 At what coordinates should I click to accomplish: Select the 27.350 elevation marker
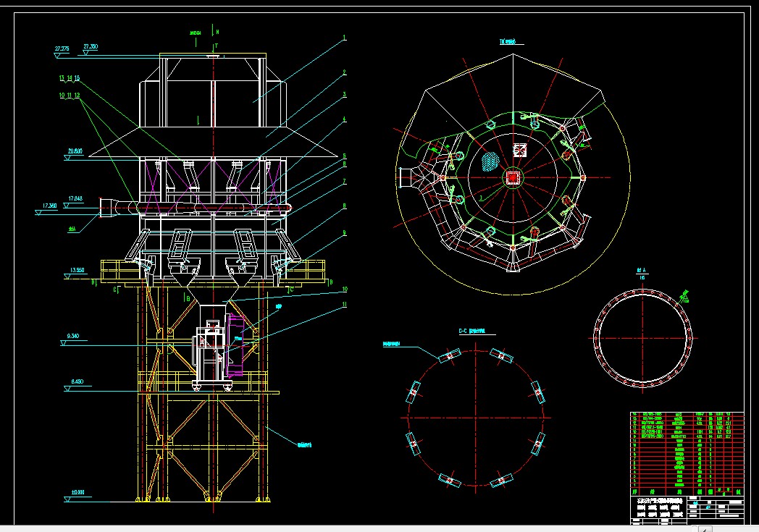tap(91, 46)
